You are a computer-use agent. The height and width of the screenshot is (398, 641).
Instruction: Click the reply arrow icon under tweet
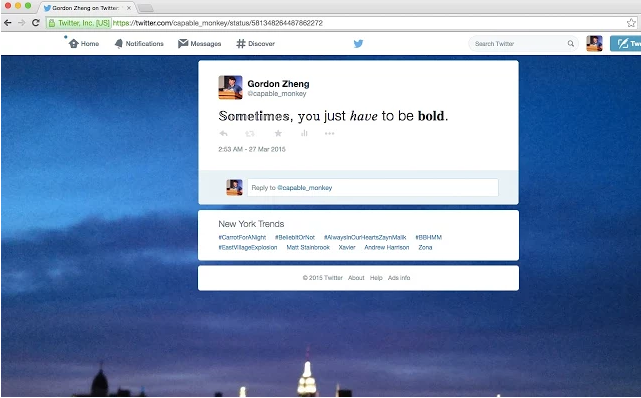(x=224, y=133)
